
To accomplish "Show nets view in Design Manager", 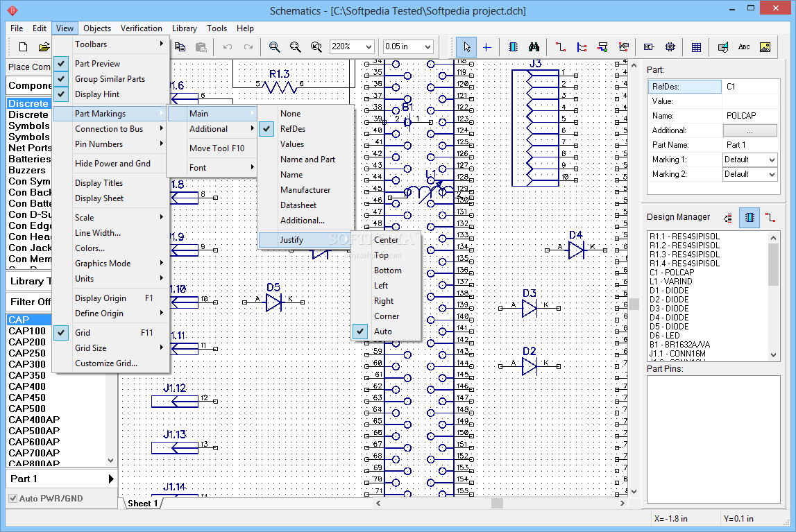I will pyautogui.click(x=770, y=218).
